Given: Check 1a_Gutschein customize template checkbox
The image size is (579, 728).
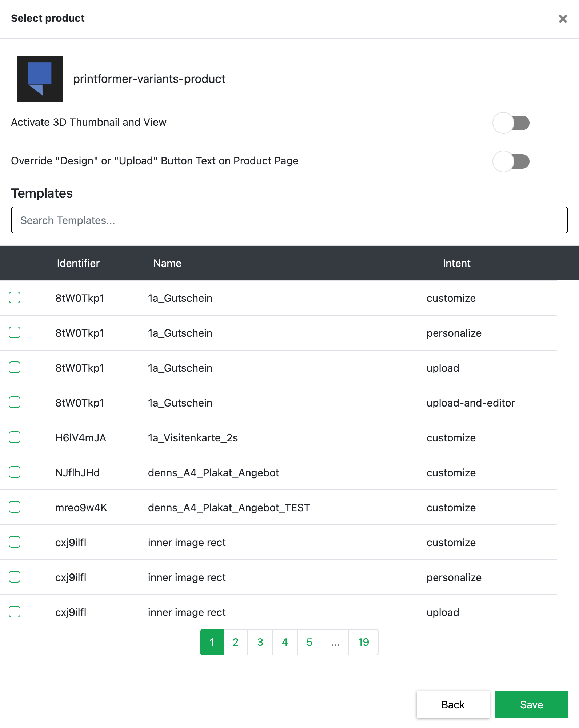Looking at the screenshot, I should tap(15, 297).
